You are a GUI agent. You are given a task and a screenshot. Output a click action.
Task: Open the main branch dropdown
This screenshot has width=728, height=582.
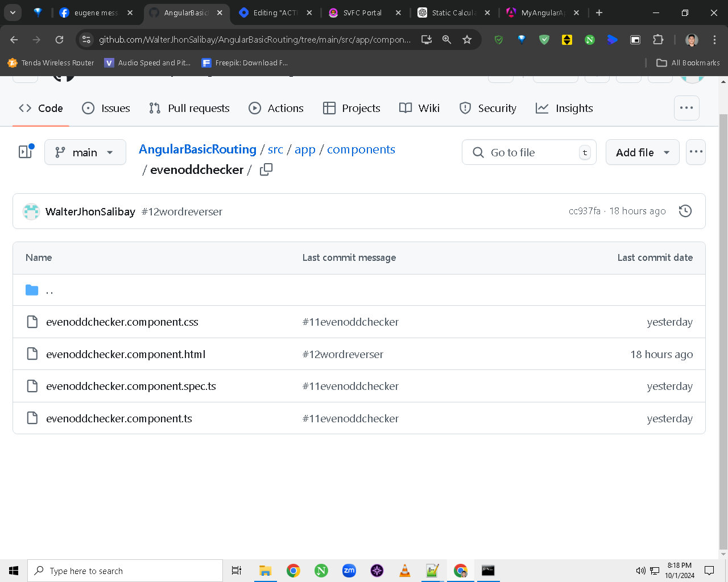click(x=85, y=152)
